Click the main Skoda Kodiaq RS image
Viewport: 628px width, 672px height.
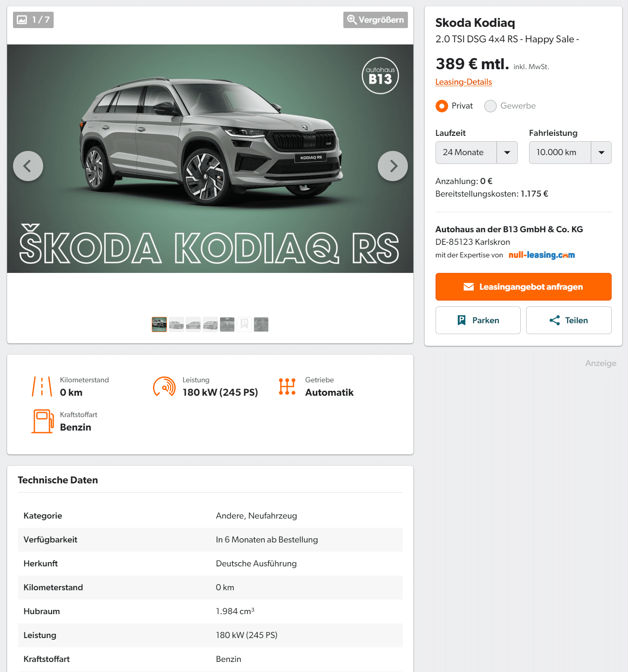point(210,159)
